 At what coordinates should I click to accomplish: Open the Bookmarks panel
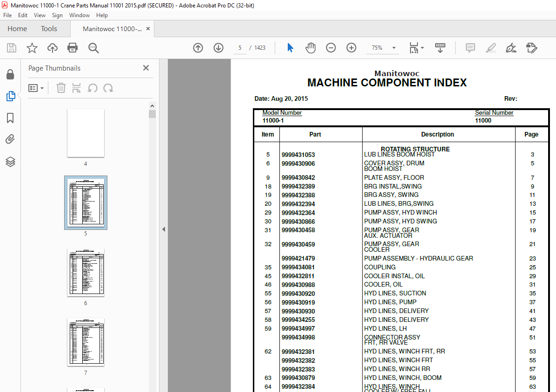click(x=10, y=118)
